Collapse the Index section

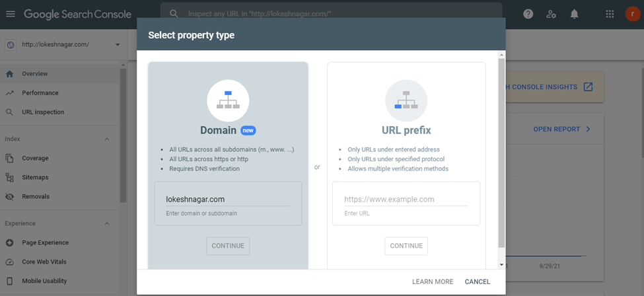pos(107,139)
